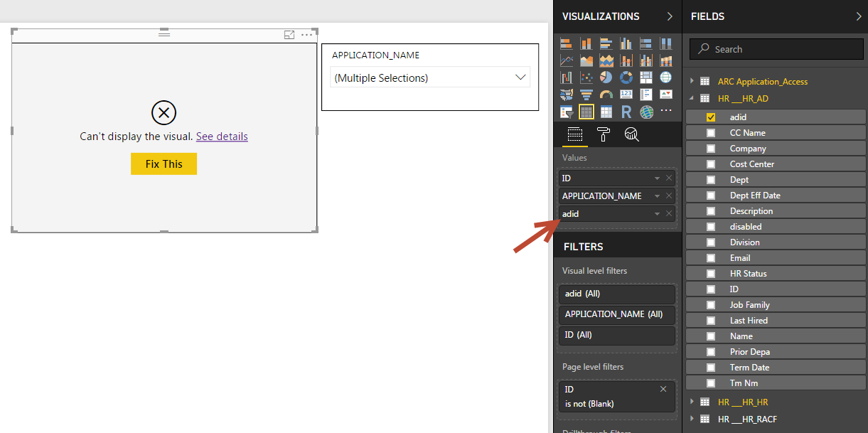Select the Area chart visualization
The image size is (868, 433).
tap(586, 60)
